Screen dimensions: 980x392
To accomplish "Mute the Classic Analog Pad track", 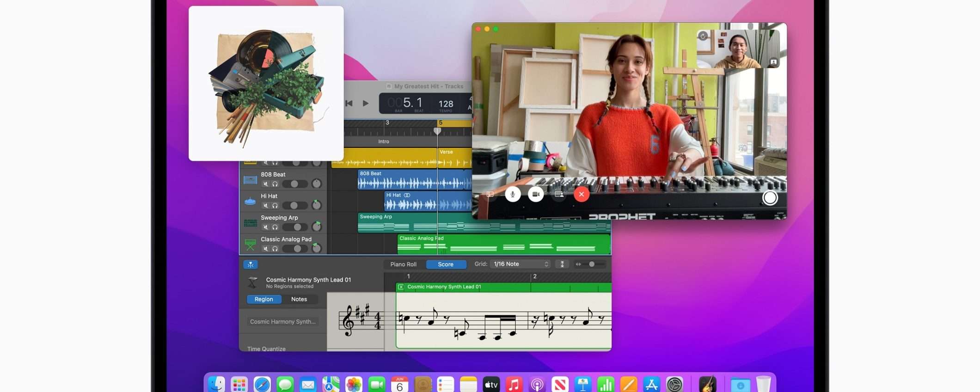I will pos(266,249).
